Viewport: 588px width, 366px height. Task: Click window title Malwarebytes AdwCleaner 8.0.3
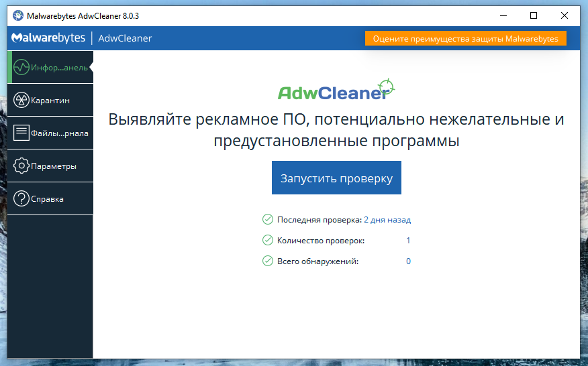(83, 16)
